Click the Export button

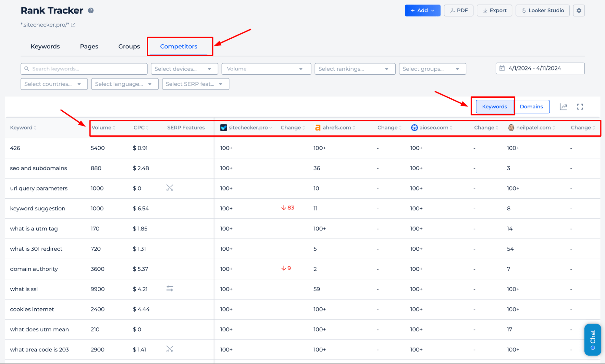tap(494, 11)
